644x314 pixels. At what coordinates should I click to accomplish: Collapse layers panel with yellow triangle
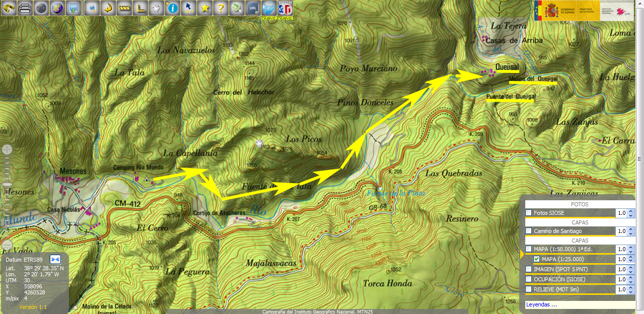[x=522, y=255]
